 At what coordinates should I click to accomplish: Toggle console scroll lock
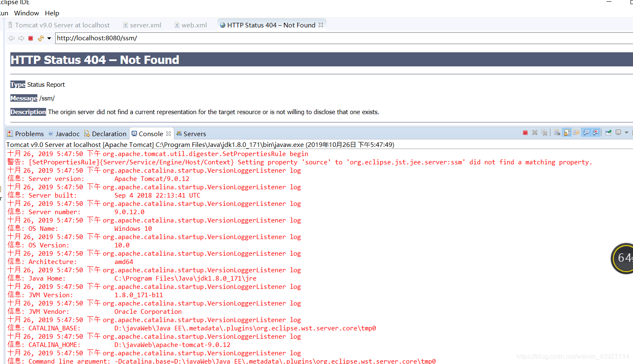pyautogui.click(x=567, y=133)
